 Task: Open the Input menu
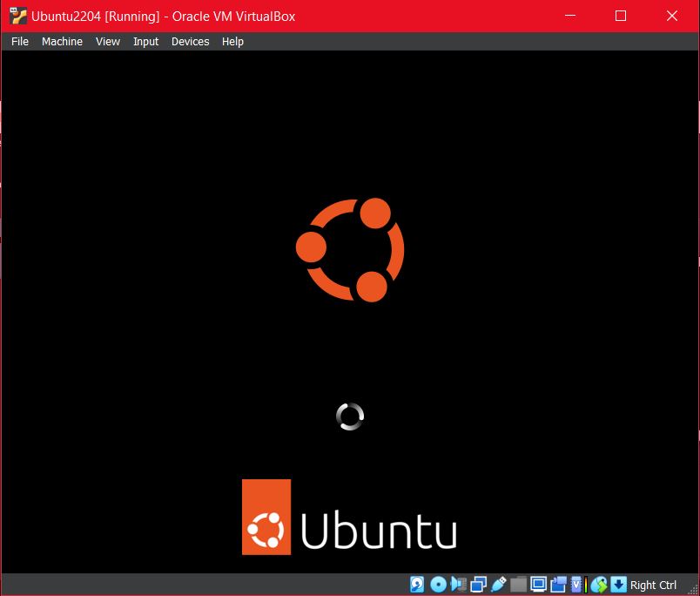pyautogui.click(x=145, y=42)
